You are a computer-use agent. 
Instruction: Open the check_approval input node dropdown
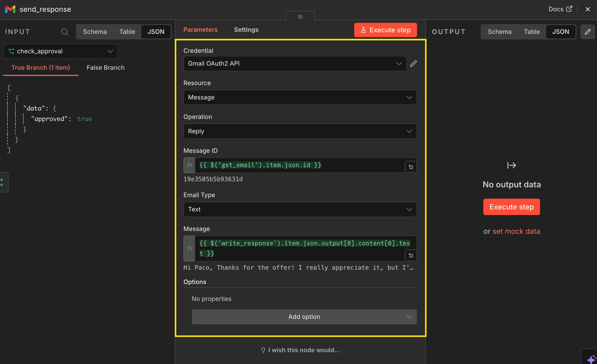pyautogui.click(x=61, y=51)
